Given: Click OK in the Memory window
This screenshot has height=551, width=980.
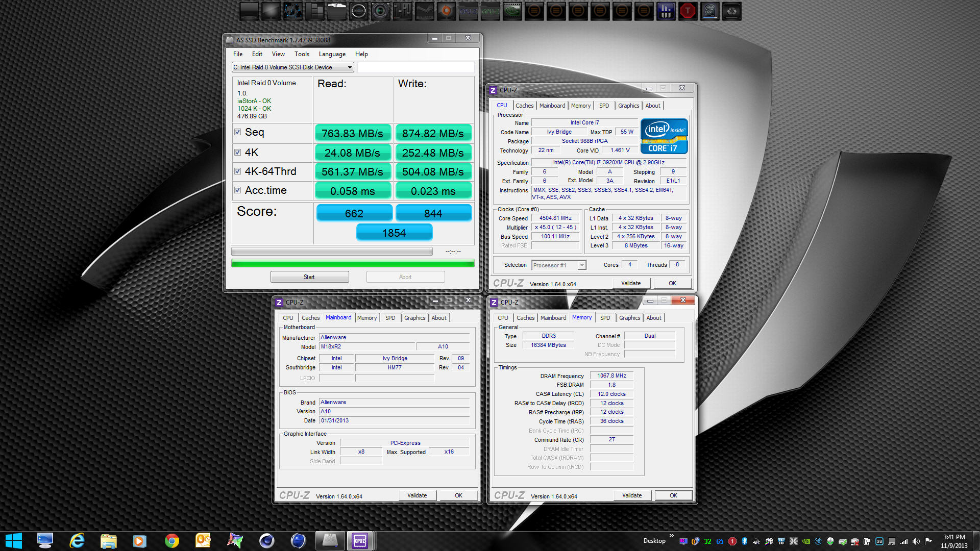Looking at the screenshot, I should point(673,495).
